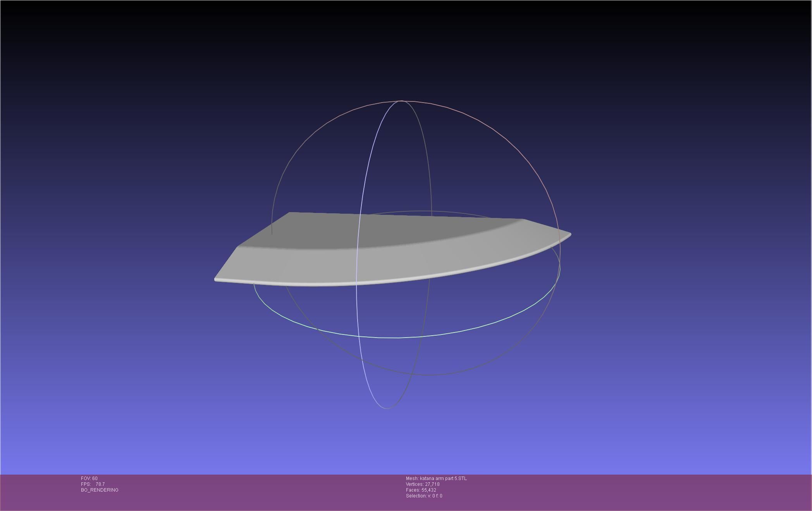Click the Faces: 55,432 info line
The image size is (812, 511).
point(421,490)
